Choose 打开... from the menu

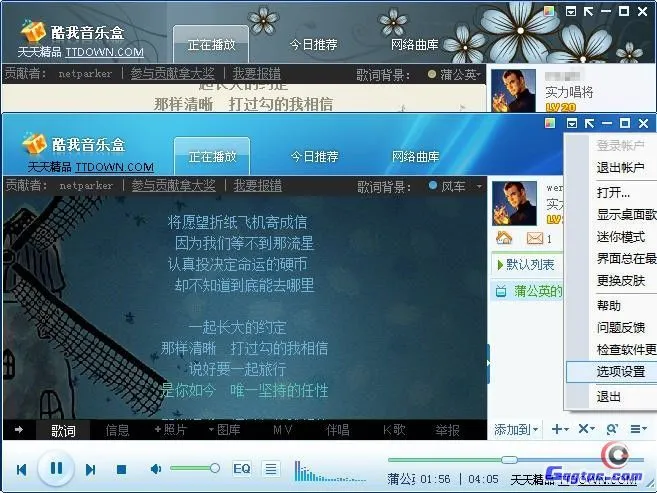coord(613,193)
